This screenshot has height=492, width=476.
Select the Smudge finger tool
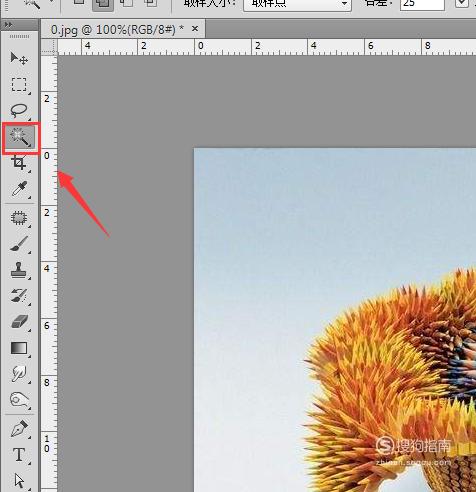click(x=19, y=374)
